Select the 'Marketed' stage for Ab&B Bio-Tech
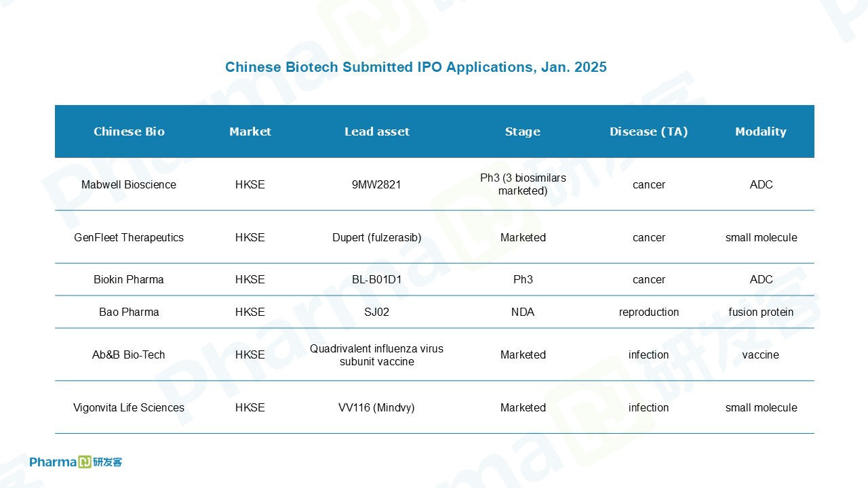Screen dimensions: 868x488 pyautogui.click(x=523, y=354)
